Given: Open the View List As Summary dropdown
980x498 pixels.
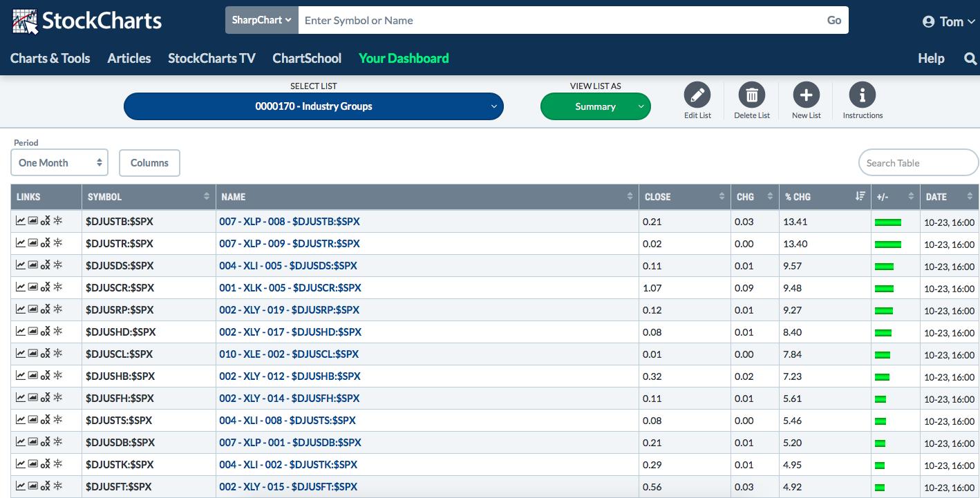Looking at the screenshot, I should coord(595,106).
